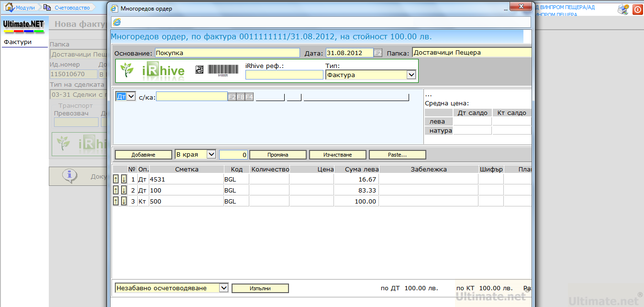
Task: Click the Paste... button
Action: point(398,155)
